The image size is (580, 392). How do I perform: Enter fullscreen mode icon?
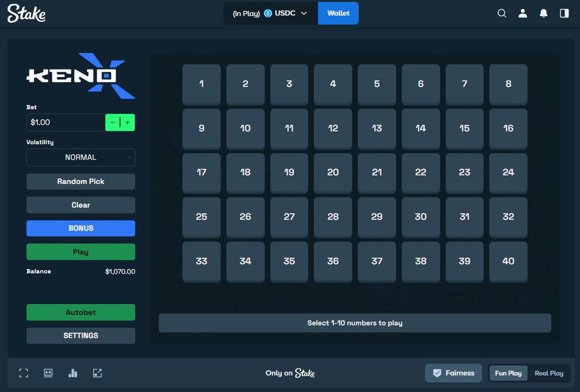pyautogui.click(x=24, y=373)
